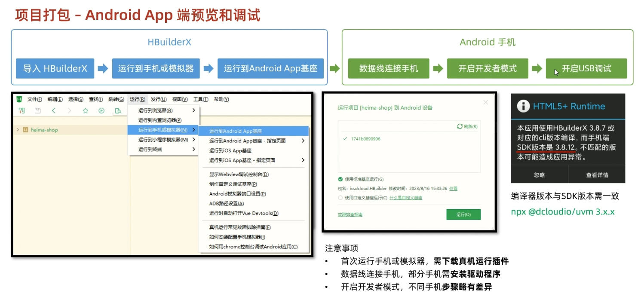Click the 数据线连接手机 step box
The width and height of the screenshot is (644, 303).
pyautogui.click(x=389, y=68)
